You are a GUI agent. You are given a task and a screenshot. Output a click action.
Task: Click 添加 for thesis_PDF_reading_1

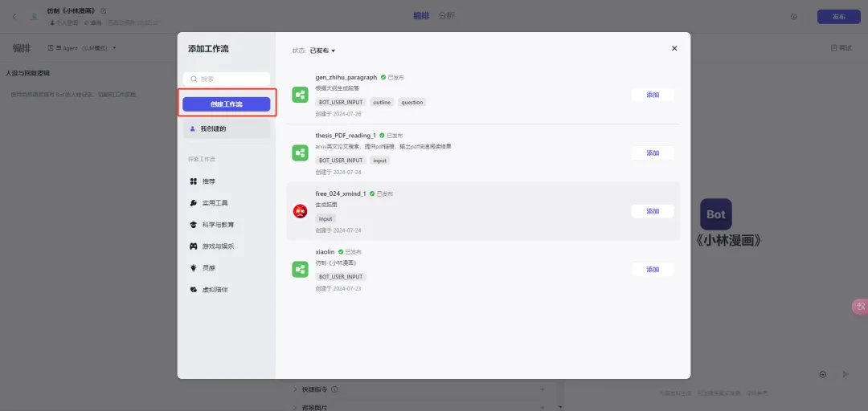[653, 153]
